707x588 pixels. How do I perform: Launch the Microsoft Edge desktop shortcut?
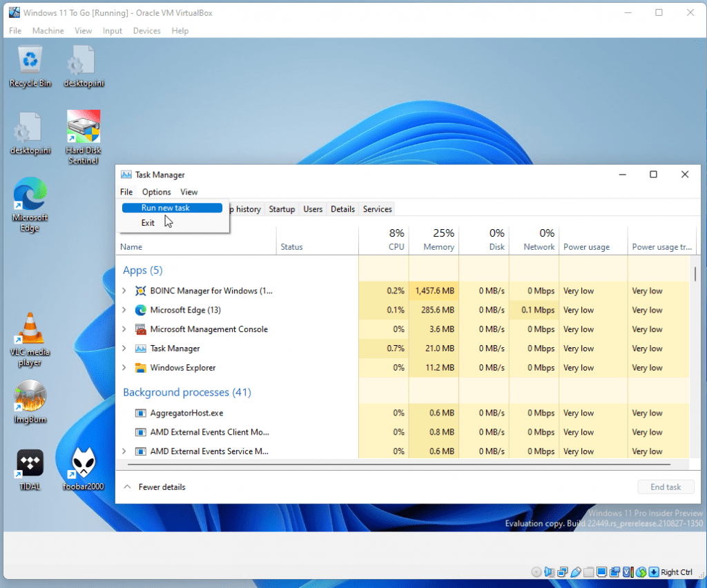pyautogui.click(x=30, y=196)
